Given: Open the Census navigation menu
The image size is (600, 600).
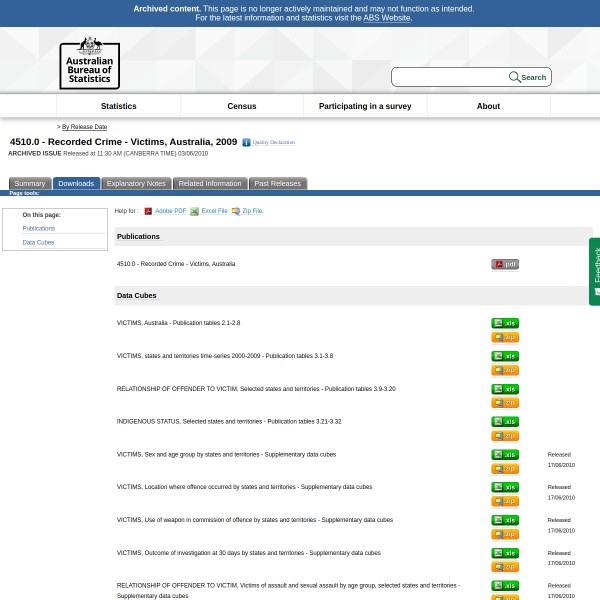Looking at the screenshot, I should pos(241,106).
